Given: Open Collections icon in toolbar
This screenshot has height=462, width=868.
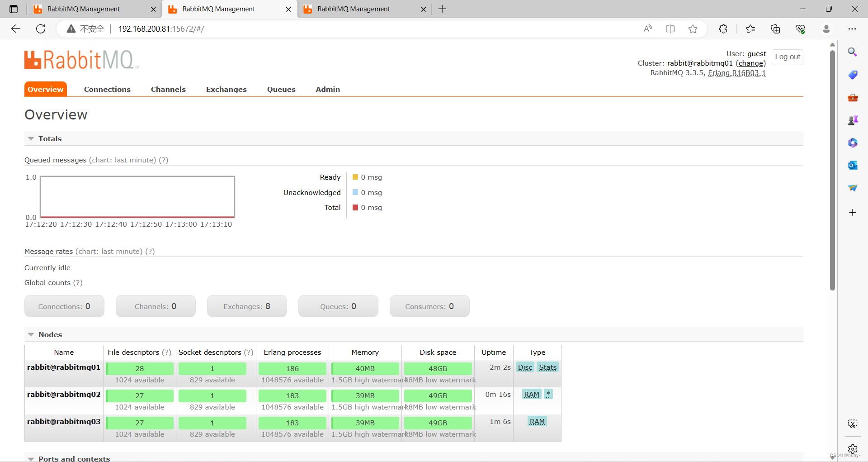Looking at the screenshot, I should pyautogui.click(x=775, y=29).
